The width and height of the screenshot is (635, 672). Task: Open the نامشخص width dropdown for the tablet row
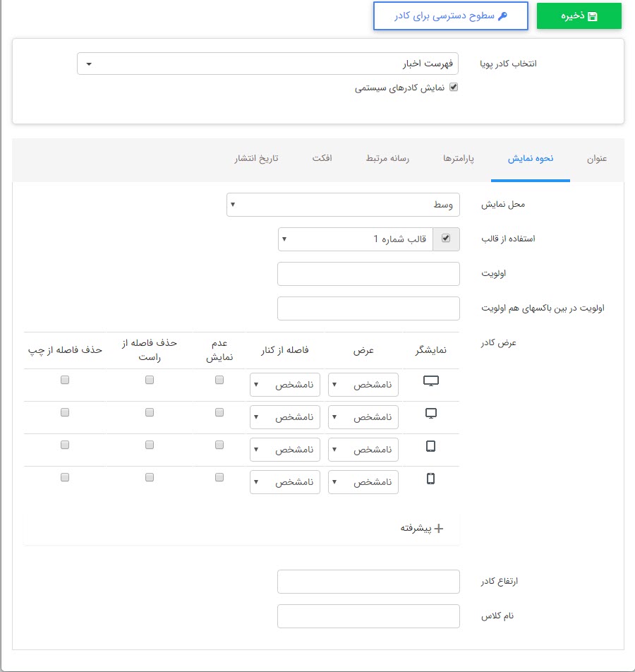(363, 449)
